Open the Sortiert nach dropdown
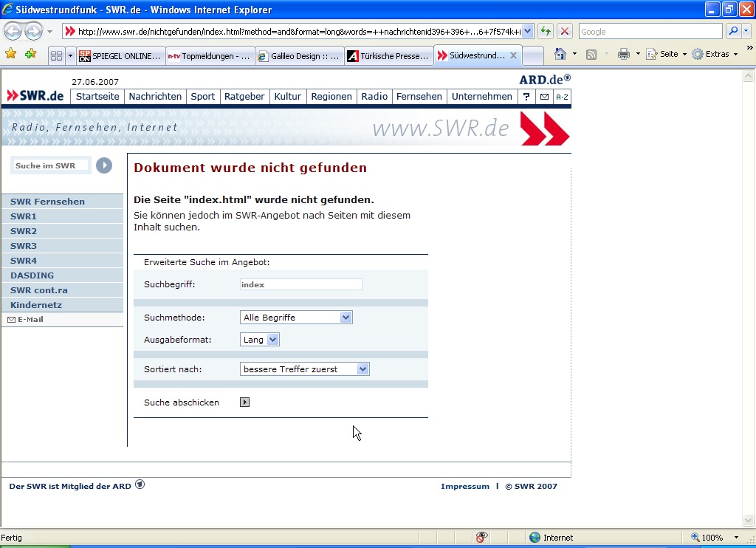This screenshot has width=756, height=548. point(362,369)
